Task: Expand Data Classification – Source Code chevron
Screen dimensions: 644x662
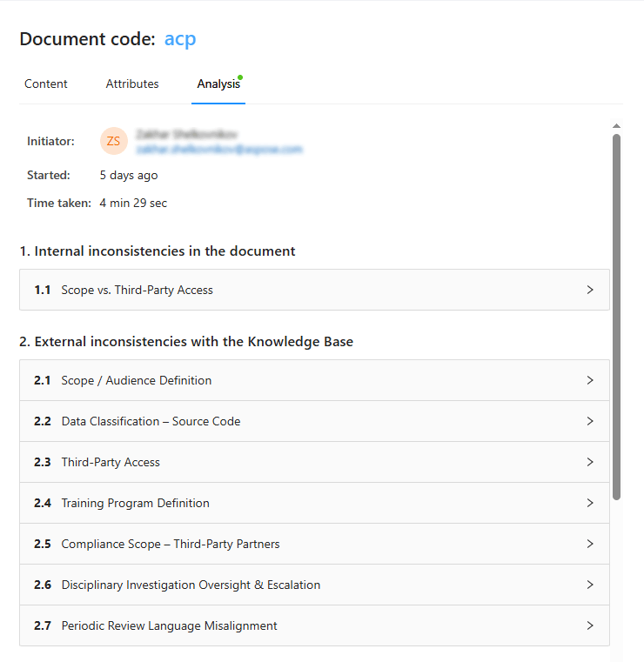Action: click(590, 421)
